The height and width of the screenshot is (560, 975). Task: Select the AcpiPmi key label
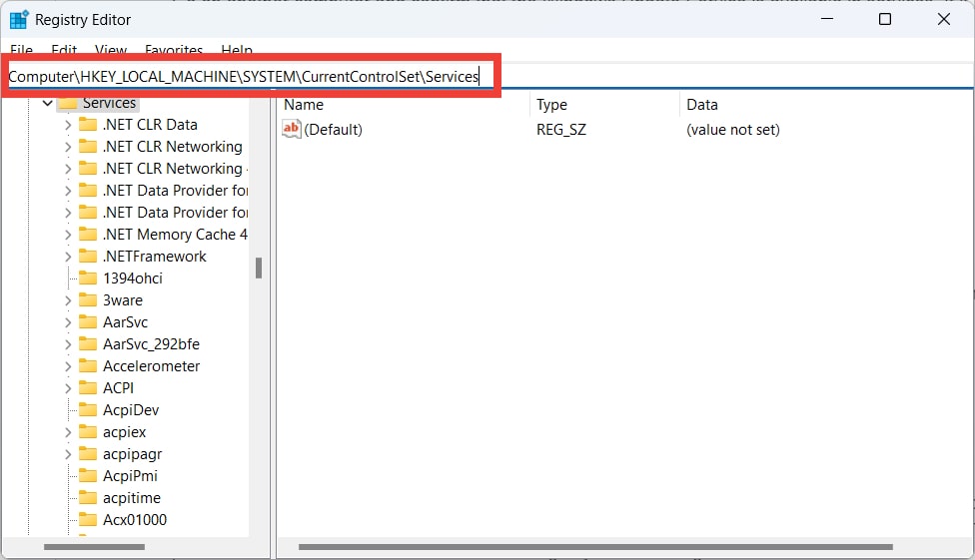130,475
